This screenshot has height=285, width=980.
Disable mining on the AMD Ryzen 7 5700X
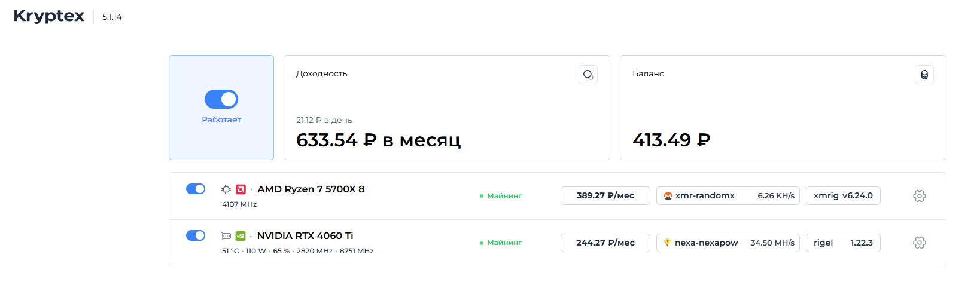196,189
